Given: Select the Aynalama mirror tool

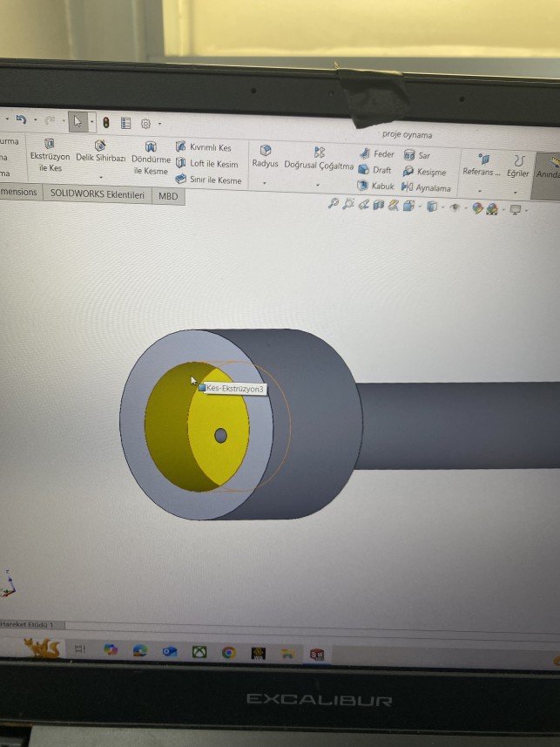Looking at the screenshot, I should coord(426,187).
